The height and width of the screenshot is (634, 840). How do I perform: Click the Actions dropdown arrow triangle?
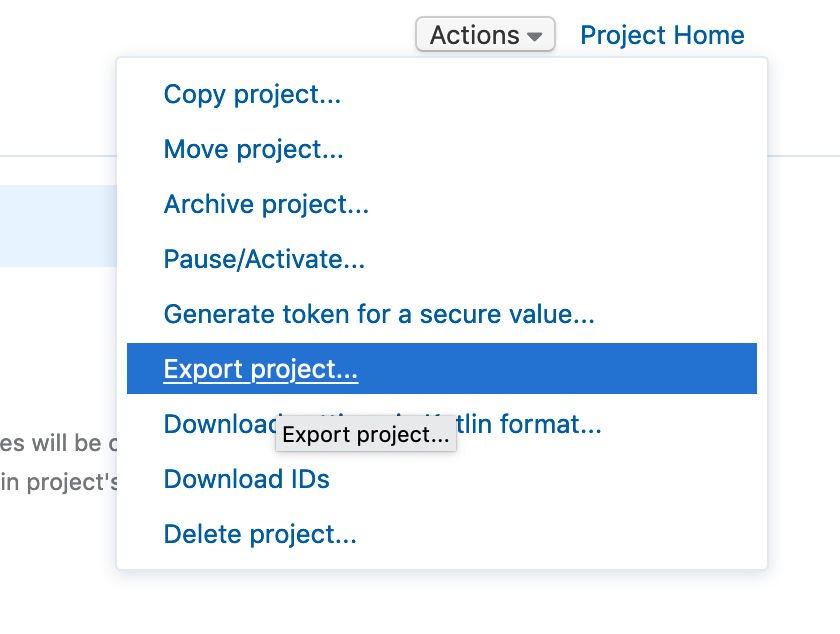535,37
